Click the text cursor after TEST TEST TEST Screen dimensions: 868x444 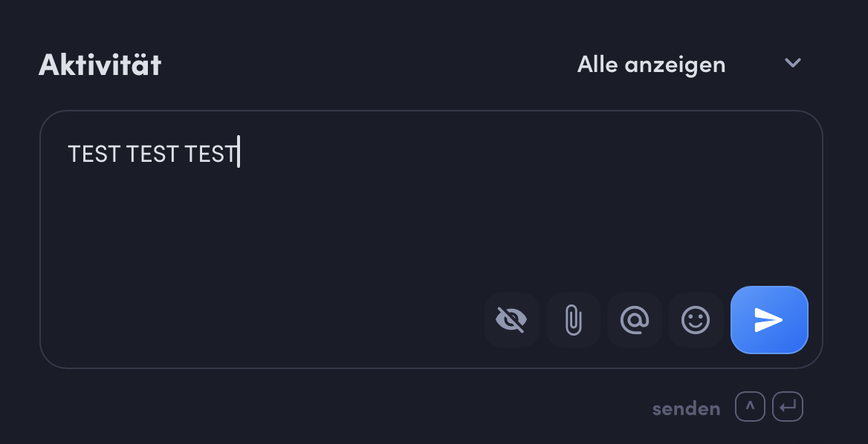click(239, 151)
